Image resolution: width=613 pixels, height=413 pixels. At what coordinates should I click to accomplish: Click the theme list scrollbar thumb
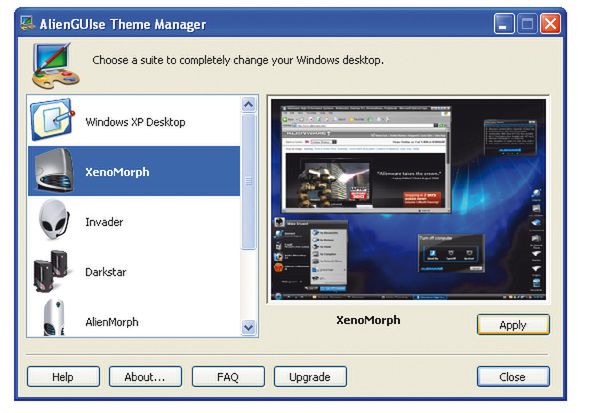[249, 181]
